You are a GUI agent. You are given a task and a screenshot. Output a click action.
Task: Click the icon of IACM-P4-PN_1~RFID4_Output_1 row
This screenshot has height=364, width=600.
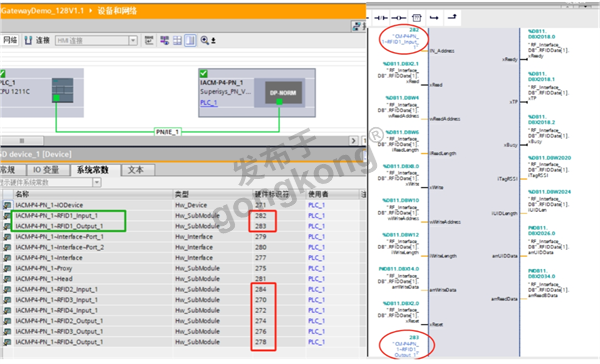coord(7,342)
